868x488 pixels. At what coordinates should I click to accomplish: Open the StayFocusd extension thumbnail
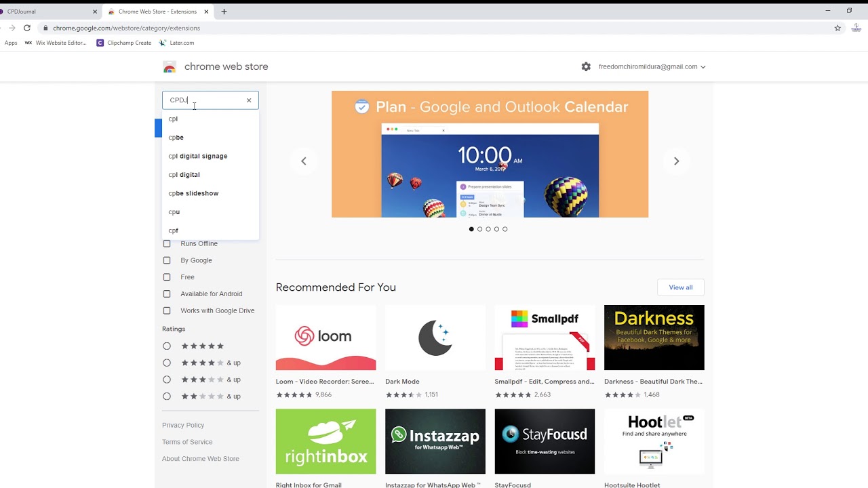545,441
